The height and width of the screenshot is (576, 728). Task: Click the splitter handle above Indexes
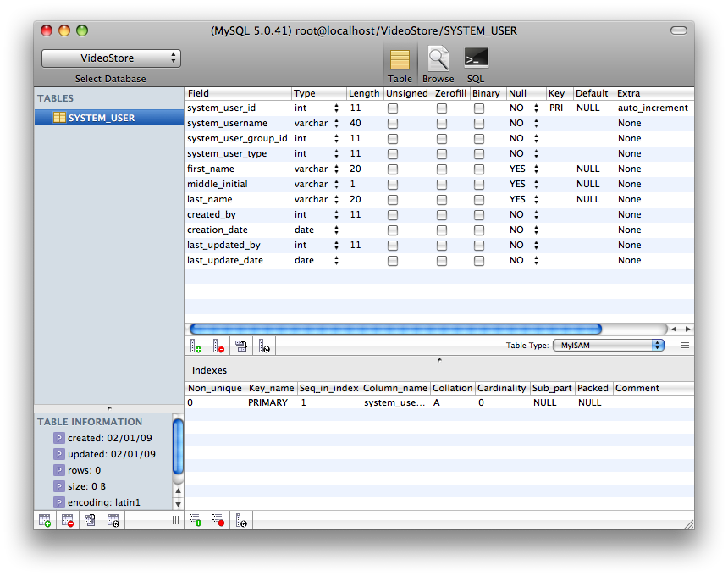pyautogui.click(x=439, y=359)
